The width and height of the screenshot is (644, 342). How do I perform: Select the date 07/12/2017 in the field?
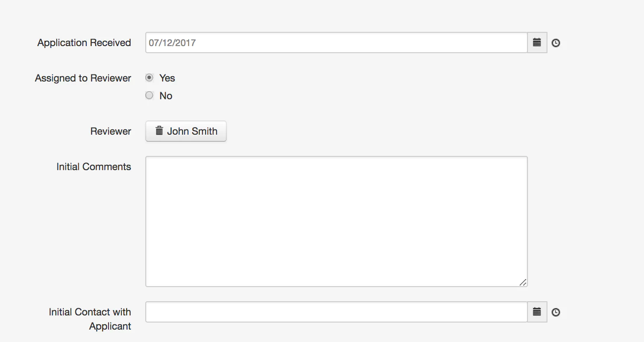pyautogui.click(x=173, y=43)
